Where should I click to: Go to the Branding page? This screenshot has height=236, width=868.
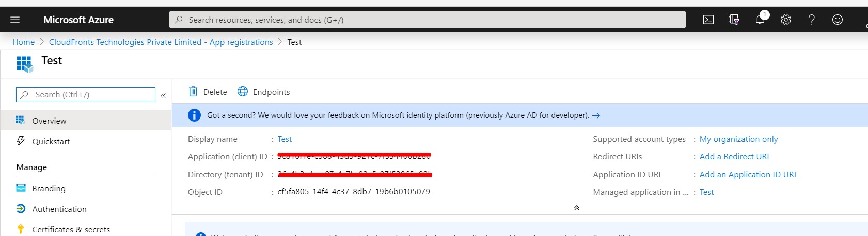49,188
